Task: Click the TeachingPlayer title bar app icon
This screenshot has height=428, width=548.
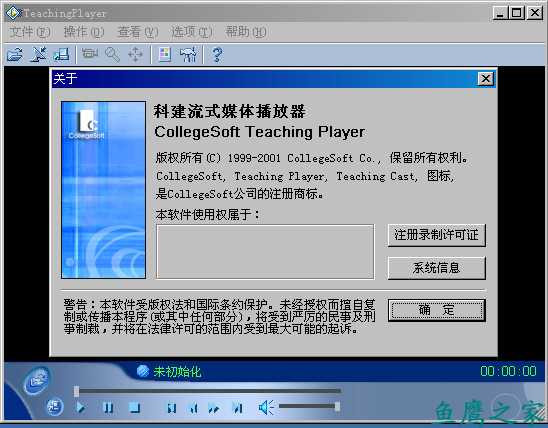Action: [13, 13]
